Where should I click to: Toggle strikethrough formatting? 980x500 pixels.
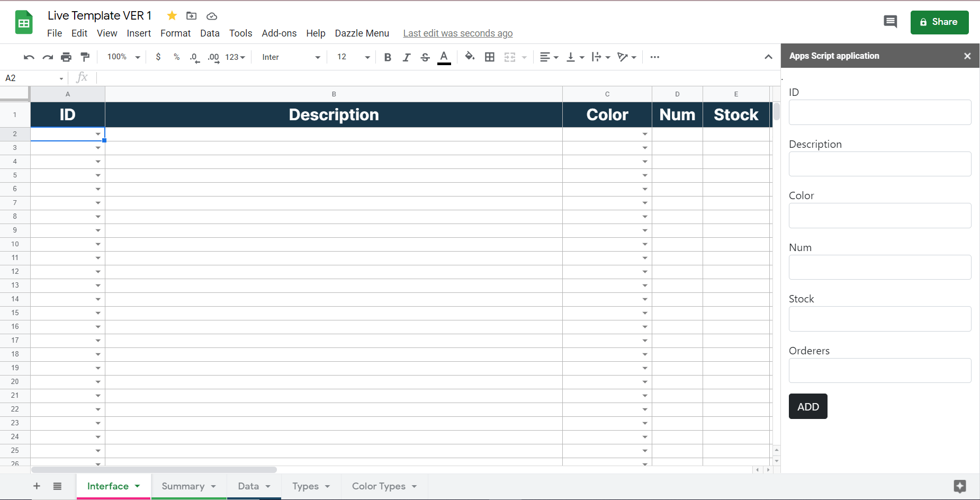425,57
